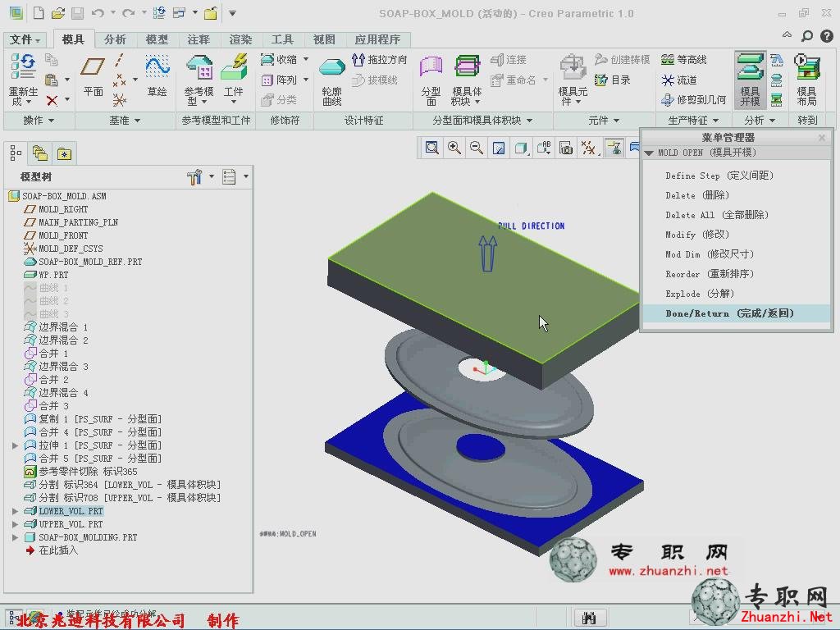Click the Pull Direction (拖拉方向) button
The image size is (840, 630).
click(379, 59)
